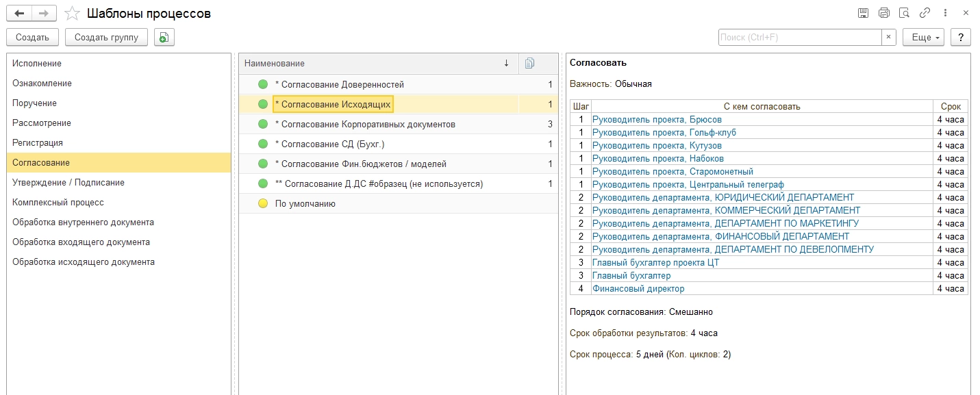Open the Финансовый директор link
The height and width of the screenshot is (395, 980).
pyautogui.click(x=638, y=289)
